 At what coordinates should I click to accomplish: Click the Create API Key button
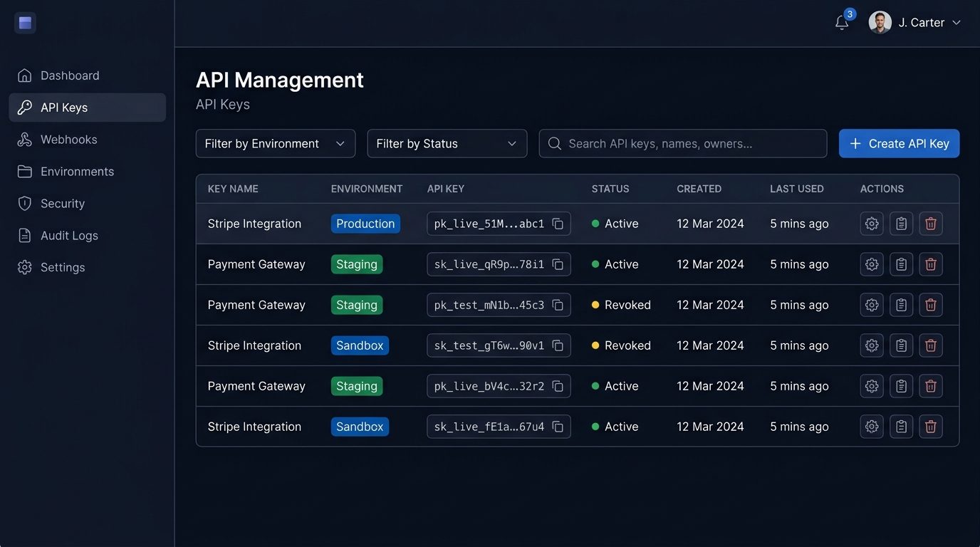[x=899, y=143]
